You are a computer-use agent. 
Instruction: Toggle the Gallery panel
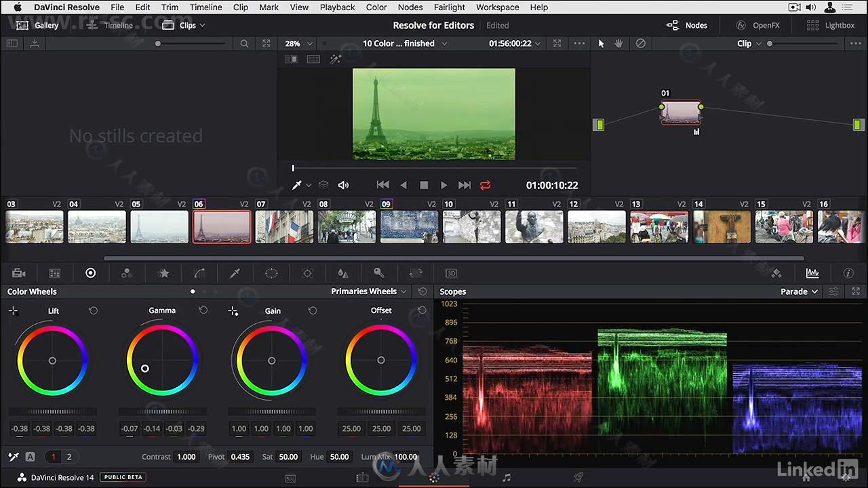click(37, 25)
